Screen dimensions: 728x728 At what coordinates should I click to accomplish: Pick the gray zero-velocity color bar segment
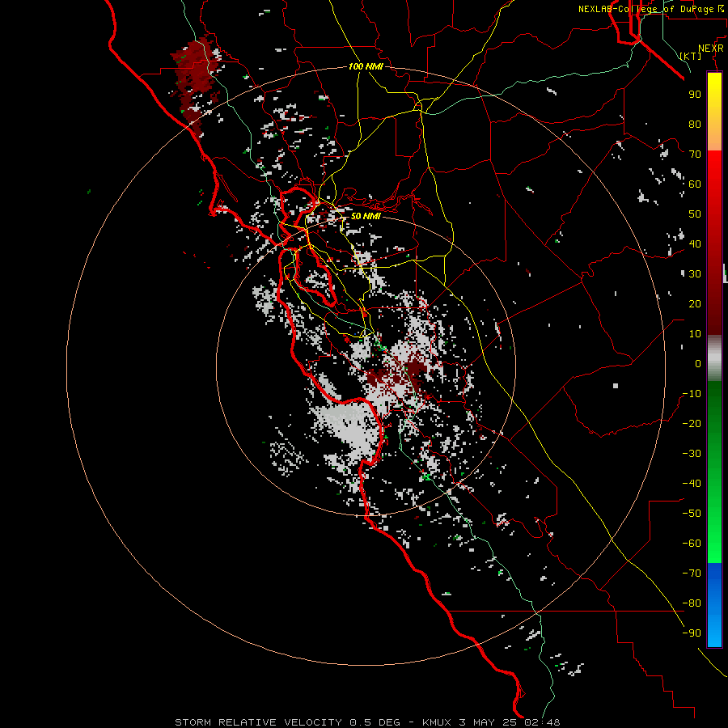click(714, 358)
